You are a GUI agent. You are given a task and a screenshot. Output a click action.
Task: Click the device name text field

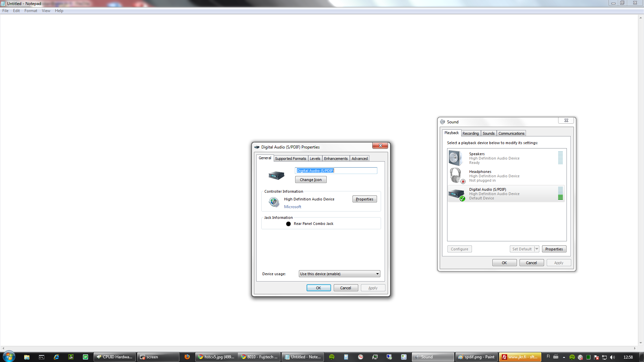[336, 171]
